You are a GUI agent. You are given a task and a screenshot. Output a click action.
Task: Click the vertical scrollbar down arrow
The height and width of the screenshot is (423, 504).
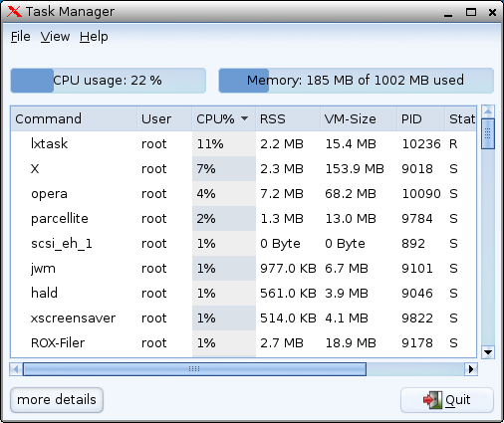488,352
